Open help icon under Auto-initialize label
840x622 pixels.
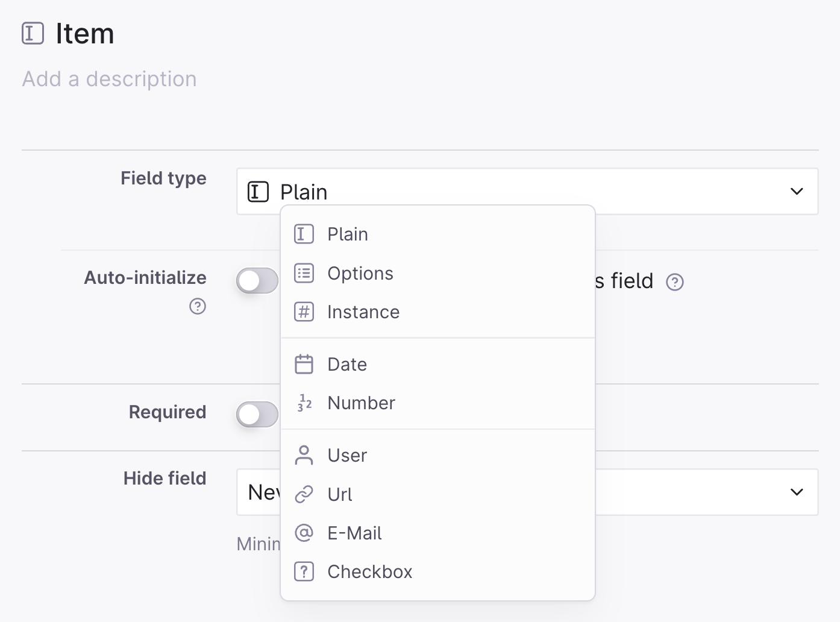pyautogui.click(x=198, y=306)
